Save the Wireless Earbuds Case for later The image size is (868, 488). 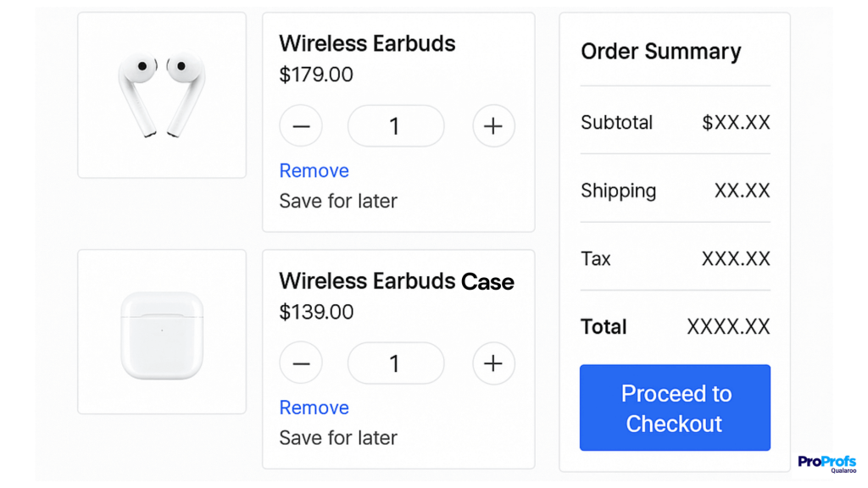point(338,438)
